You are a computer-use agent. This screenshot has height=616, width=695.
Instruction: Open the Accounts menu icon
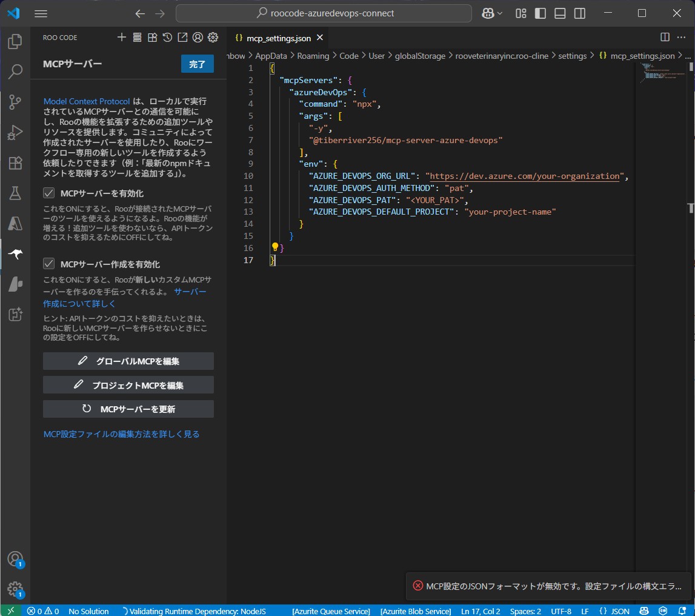(15, 559)
